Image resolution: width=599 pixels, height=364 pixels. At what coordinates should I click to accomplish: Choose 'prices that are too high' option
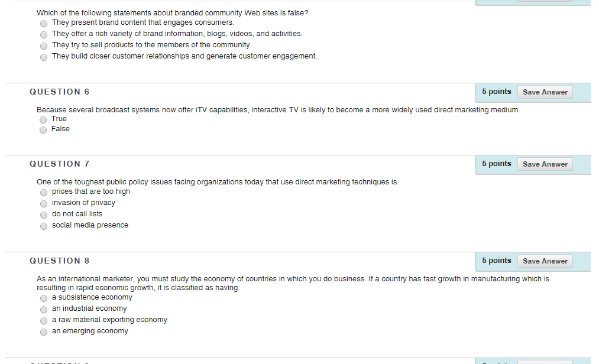[44, 193]
